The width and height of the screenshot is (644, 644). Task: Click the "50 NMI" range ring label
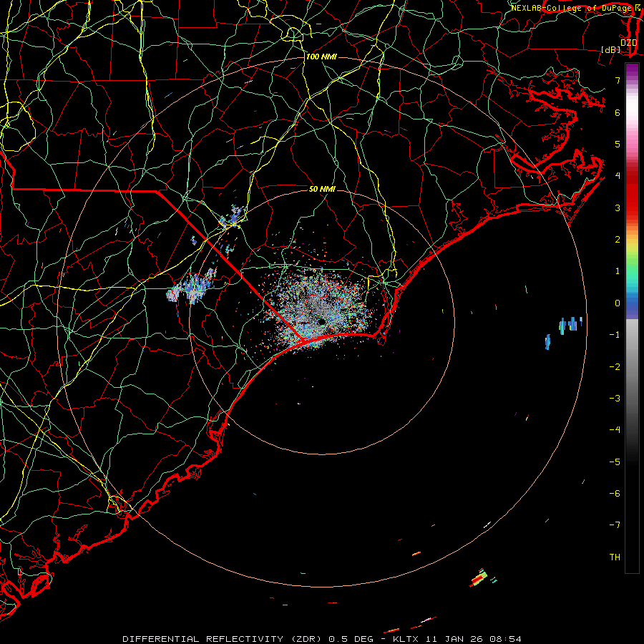coord(322,189)
